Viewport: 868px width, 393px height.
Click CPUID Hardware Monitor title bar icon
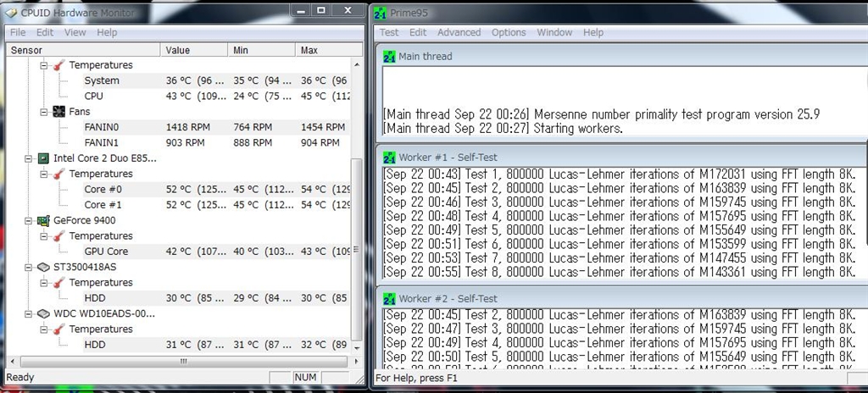(x=10, y=12)
